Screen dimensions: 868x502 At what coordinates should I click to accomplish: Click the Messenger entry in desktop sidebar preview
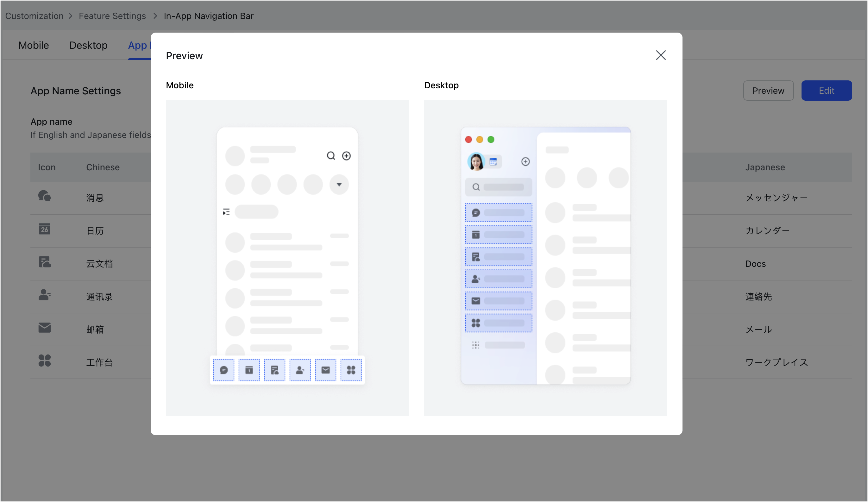(498, 212)
